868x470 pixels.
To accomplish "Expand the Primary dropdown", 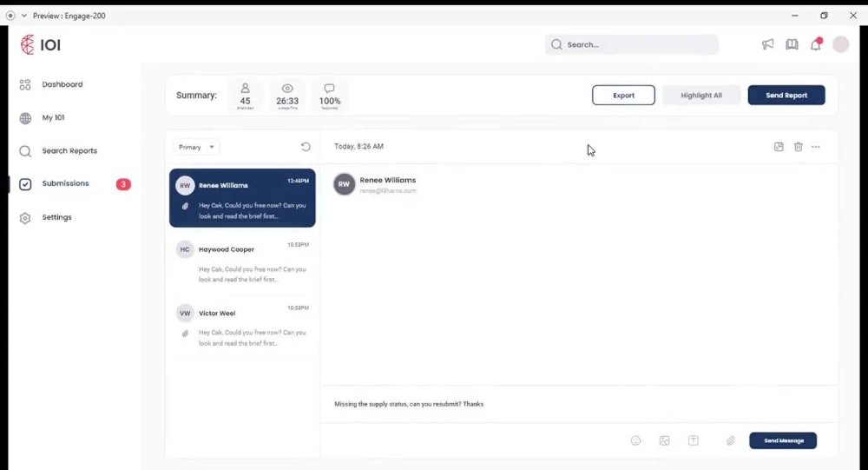I will click(x=196, y=147).
